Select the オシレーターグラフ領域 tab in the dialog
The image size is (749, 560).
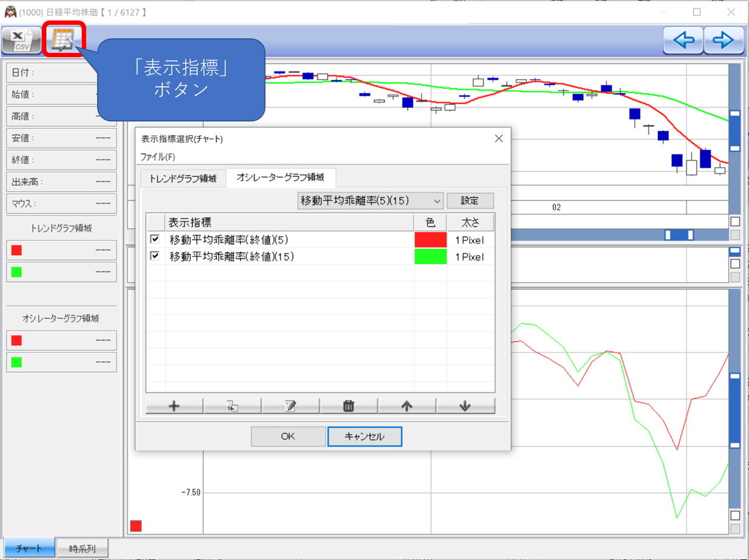pos(280,177)
